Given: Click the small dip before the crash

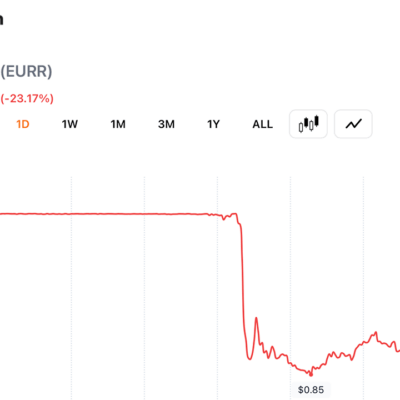Looking at the screenshot, I should tap(224, 219).
